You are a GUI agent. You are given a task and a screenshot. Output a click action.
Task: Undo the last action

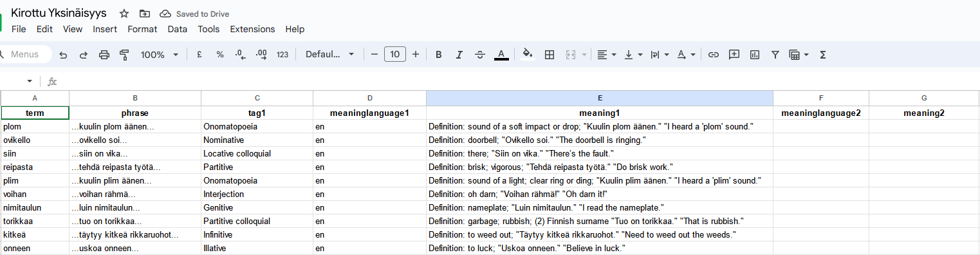click(x=63, y=55)
